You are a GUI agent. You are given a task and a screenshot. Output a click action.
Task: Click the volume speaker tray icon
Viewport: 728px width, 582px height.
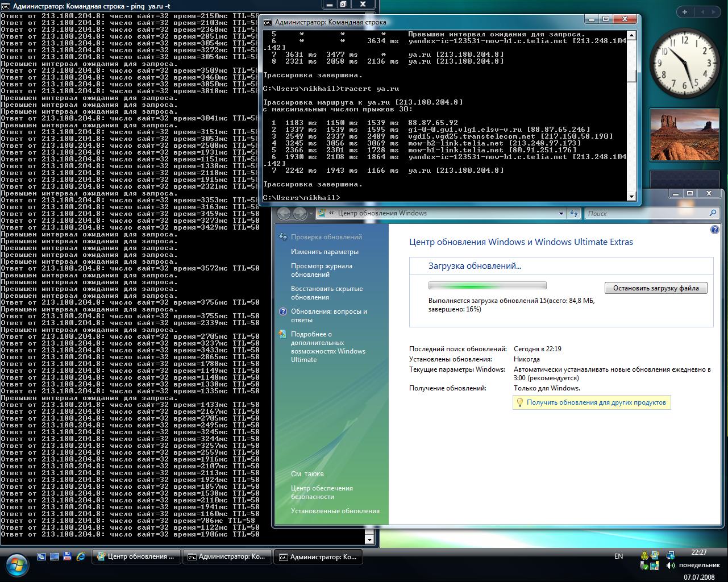tap(671, 566)
